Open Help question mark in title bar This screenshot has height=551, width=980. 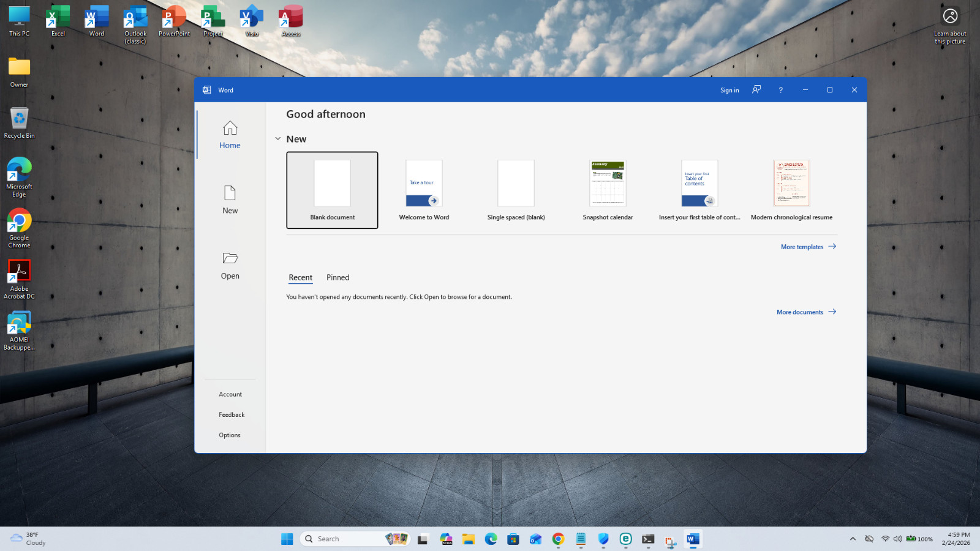click(x=780, y=90)
